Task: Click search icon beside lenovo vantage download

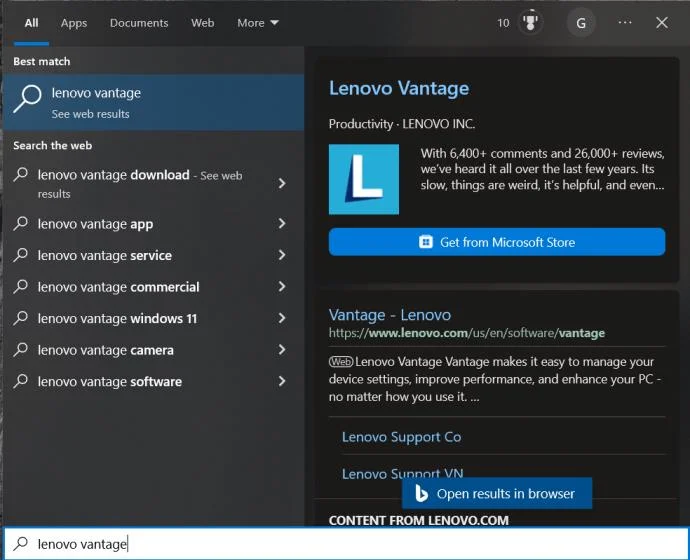Action: click(20, 175)
